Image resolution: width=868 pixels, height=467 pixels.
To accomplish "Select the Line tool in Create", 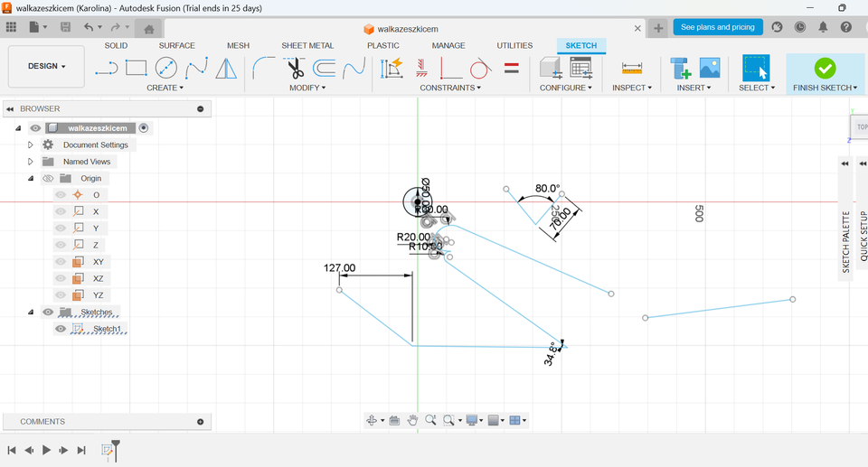I will click(107, 69).
